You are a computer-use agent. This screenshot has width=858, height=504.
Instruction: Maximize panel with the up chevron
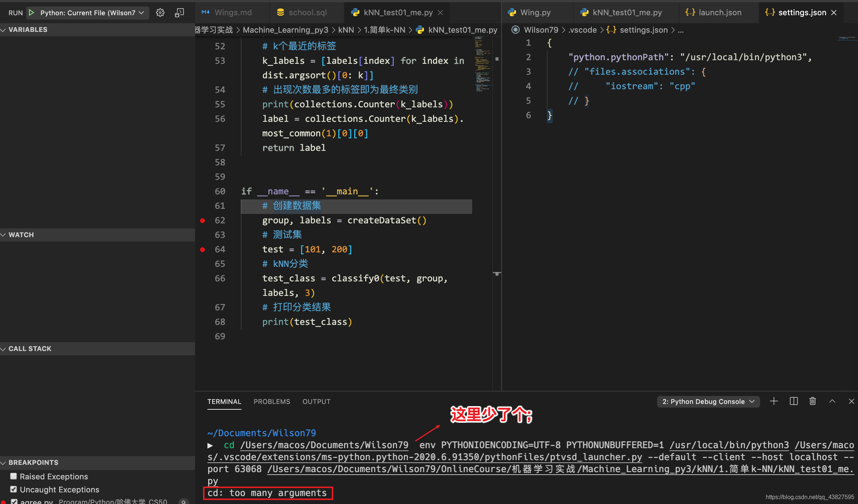coord(832,401)
